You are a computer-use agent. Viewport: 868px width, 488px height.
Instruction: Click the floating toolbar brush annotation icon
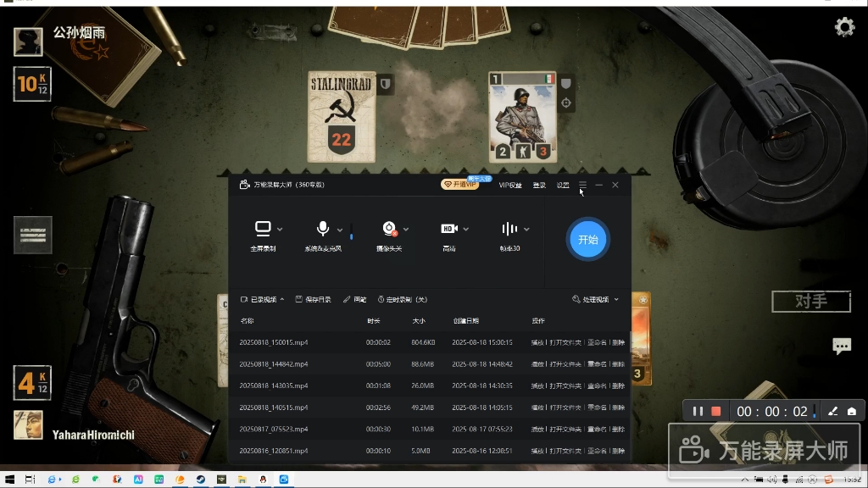coord(832,411)
